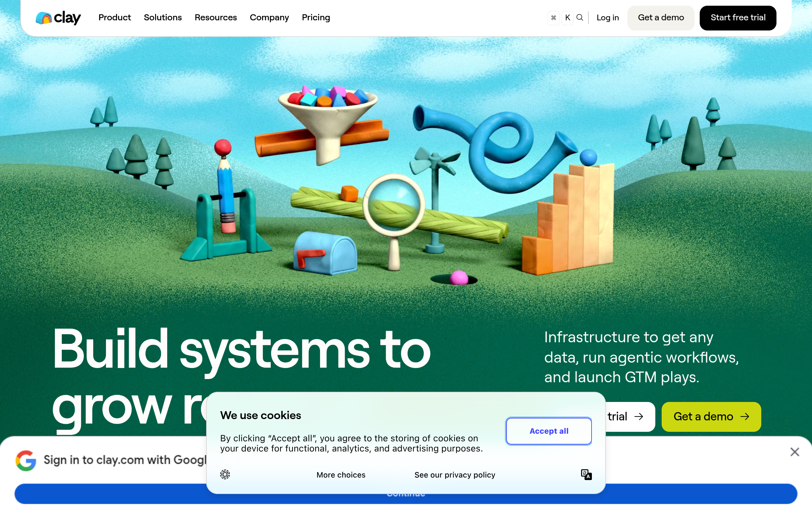Click Get a demo in the header
This screenshot has width=812, height=508.
click(661, 18)
